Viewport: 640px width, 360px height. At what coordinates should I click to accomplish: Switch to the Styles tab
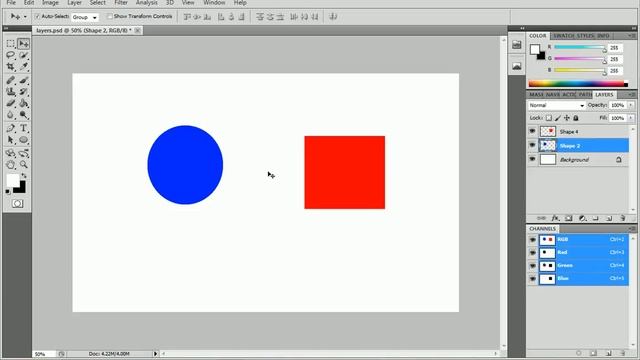[585, 36]
